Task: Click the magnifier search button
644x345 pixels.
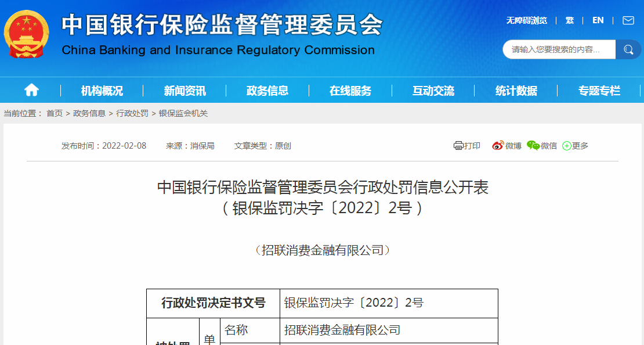Action: coord(628,49)
